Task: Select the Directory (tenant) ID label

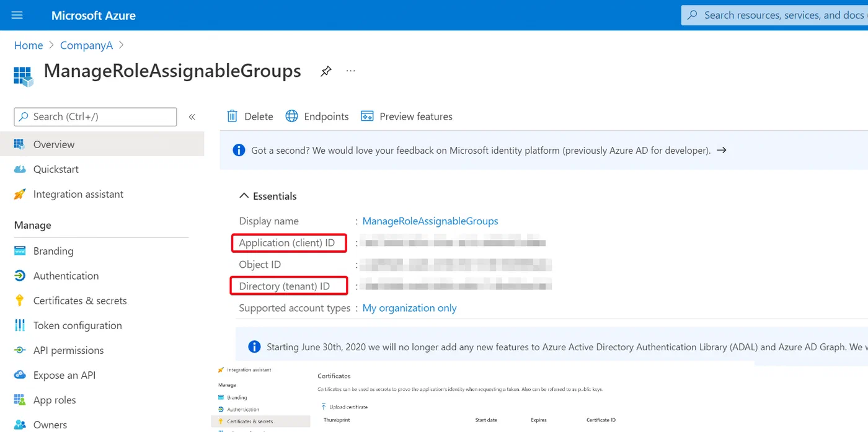Action: tap(285, 286)
